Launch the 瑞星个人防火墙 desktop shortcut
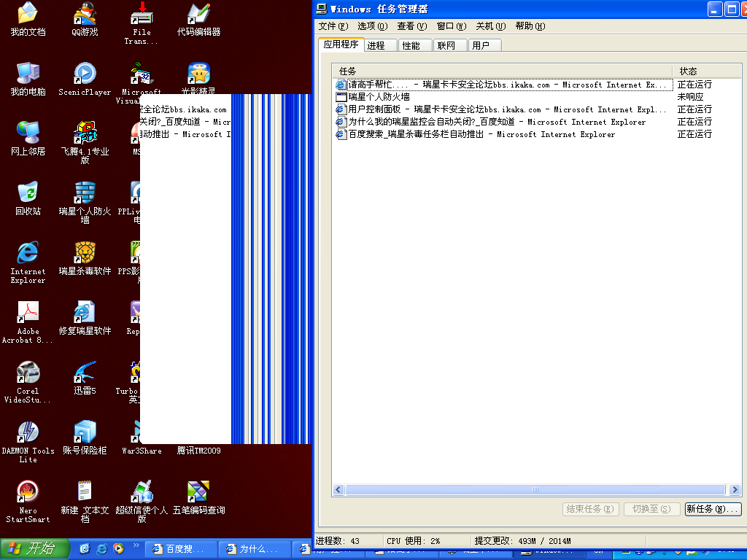 tap(85, 202)
